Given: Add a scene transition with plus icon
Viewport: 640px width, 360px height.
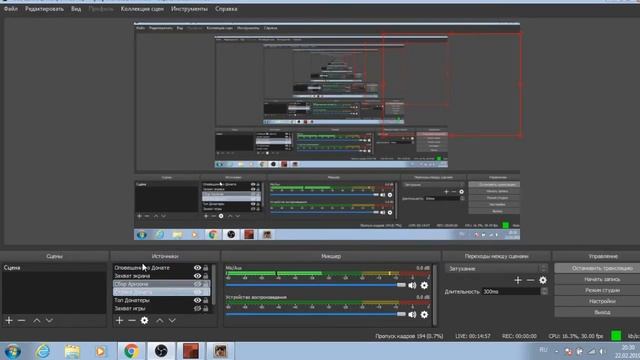Looking at the screenshot, I should pyautogui.click(x=518, y=280).
